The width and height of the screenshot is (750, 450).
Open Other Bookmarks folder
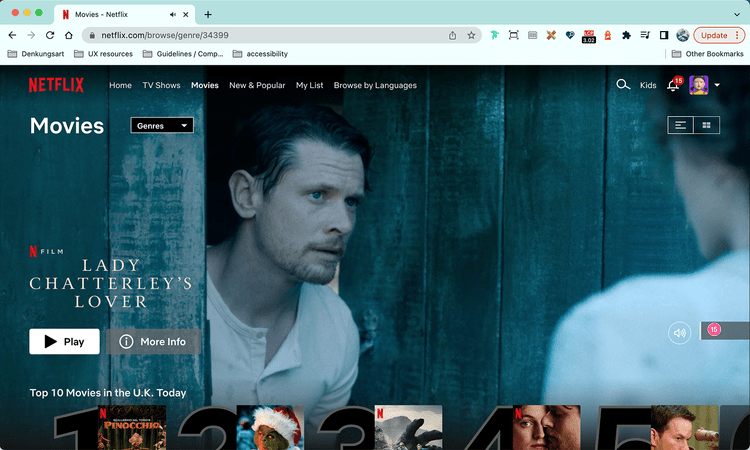click(707, 54)
